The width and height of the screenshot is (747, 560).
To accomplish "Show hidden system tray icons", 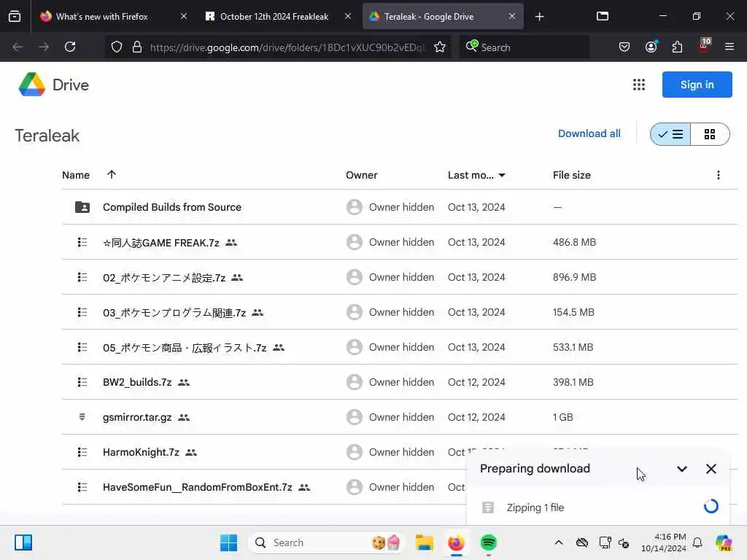I will click(558, 542).
